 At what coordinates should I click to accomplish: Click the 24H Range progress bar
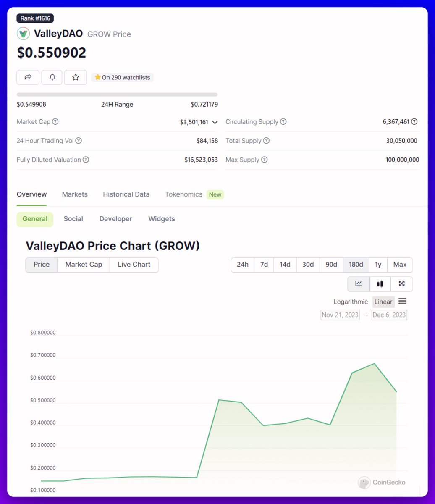click(x=117, y=95)
